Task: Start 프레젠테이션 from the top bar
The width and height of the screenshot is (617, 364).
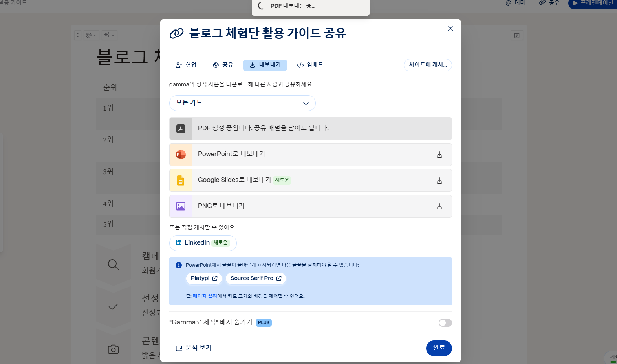Action: [593, 4]
